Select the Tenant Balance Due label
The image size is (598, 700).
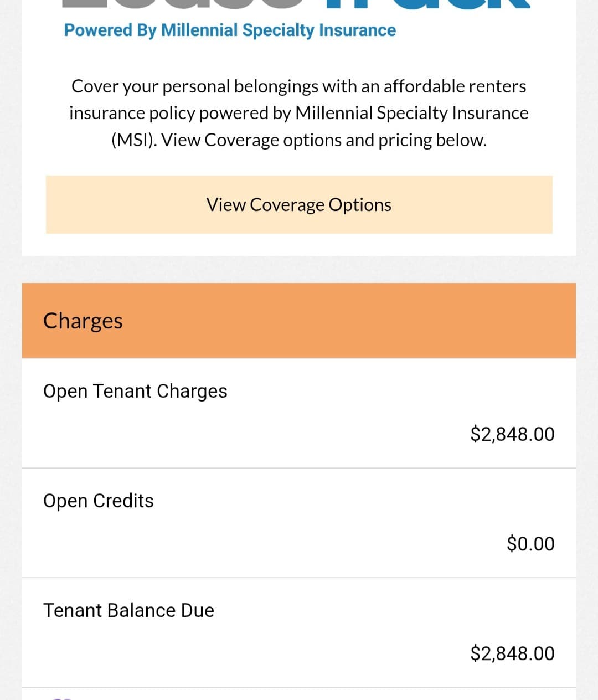pyautogui.click(x=128, y=610)
